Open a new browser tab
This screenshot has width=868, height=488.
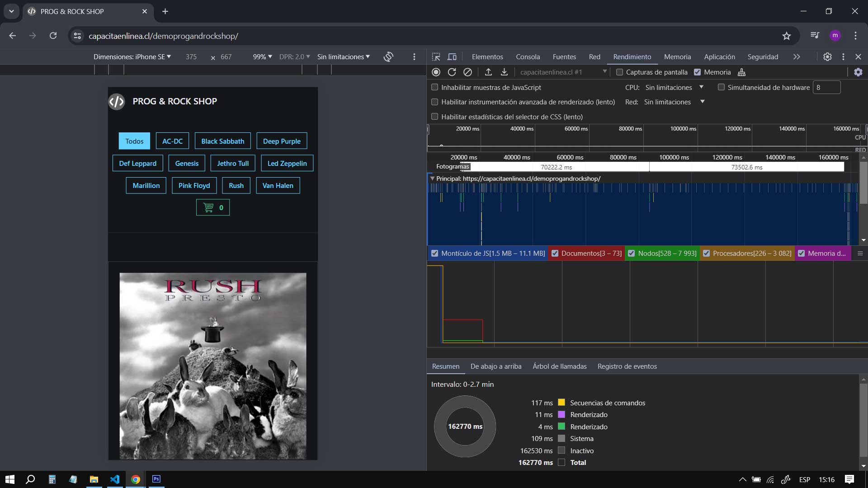click(165, 11)
